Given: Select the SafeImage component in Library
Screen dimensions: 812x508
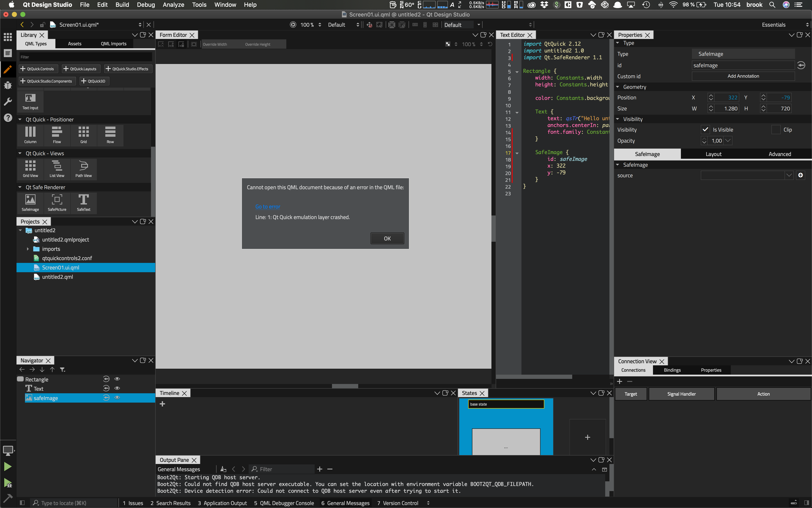Looking at the screenshot, I should click(30, 203).
